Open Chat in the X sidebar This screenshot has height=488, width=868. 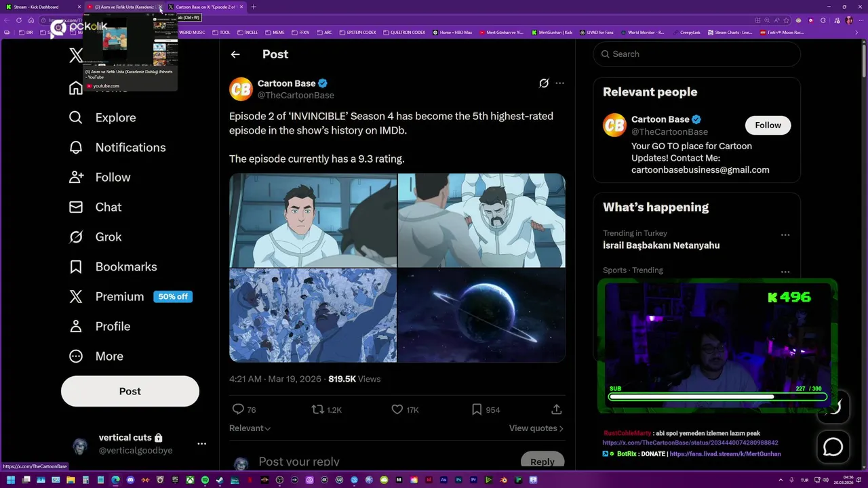click(x=95, y=207)
